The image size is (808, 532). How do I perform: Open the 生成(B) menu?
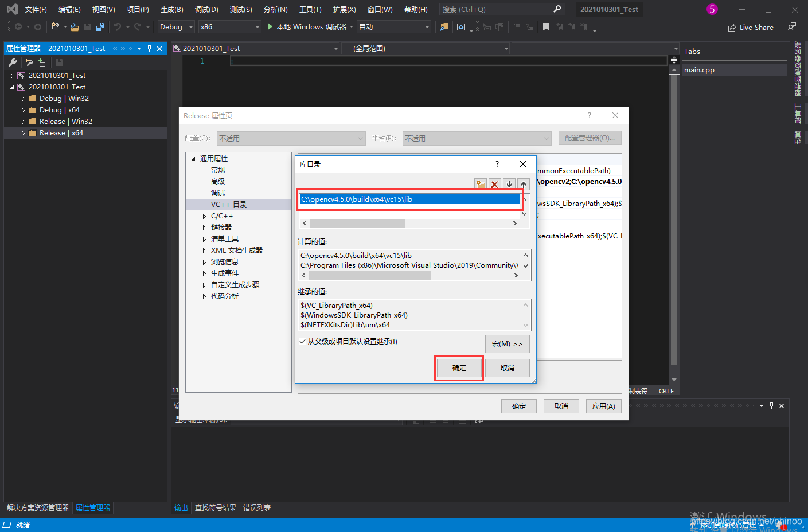[171, 9]
